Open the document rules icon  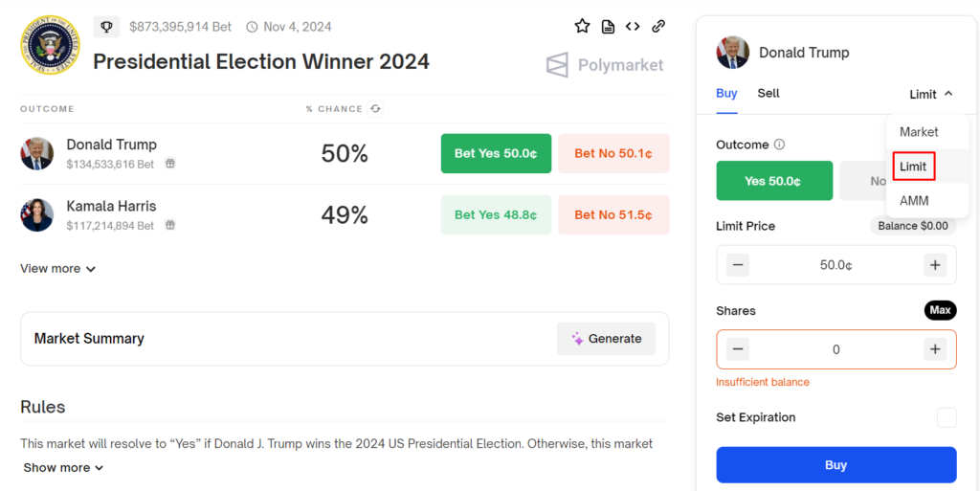[x=608, y=27]
